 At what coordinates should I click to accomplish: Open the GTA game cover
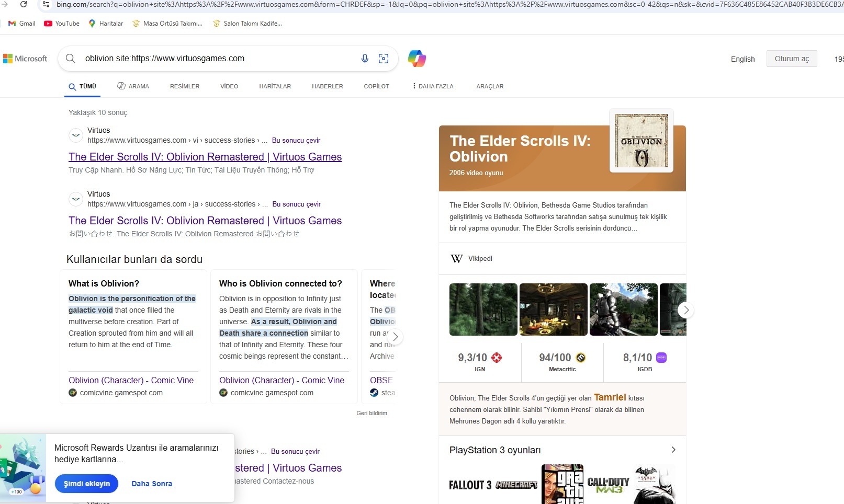pos(562,484)
